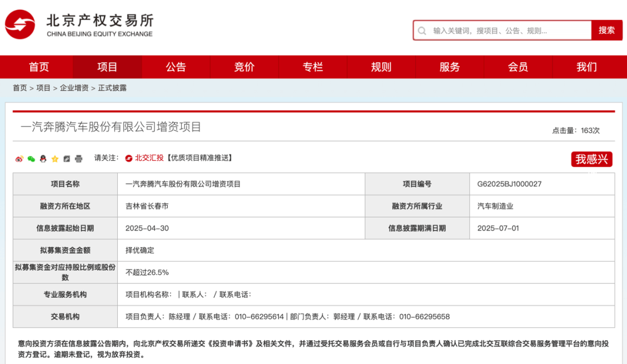Click the 择优确定 fundraising amount value

pos(139,250)
